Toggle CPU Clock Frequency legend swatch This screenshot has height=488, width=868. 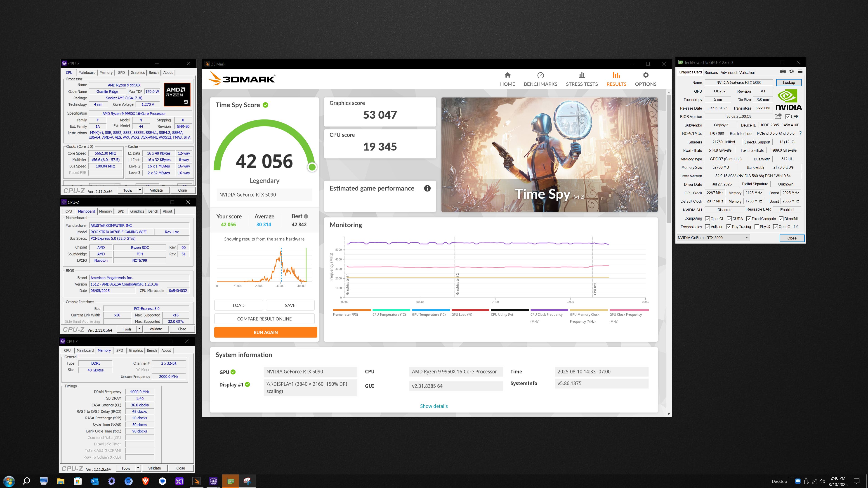(x=549, y=310)
